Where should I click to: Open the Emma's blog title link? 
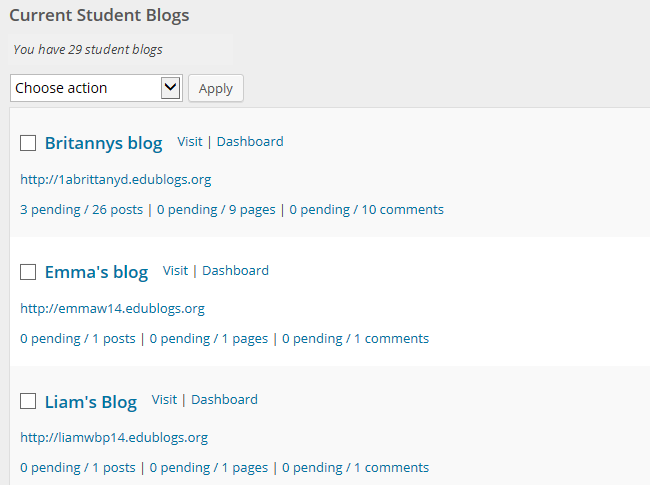[96, 272]
